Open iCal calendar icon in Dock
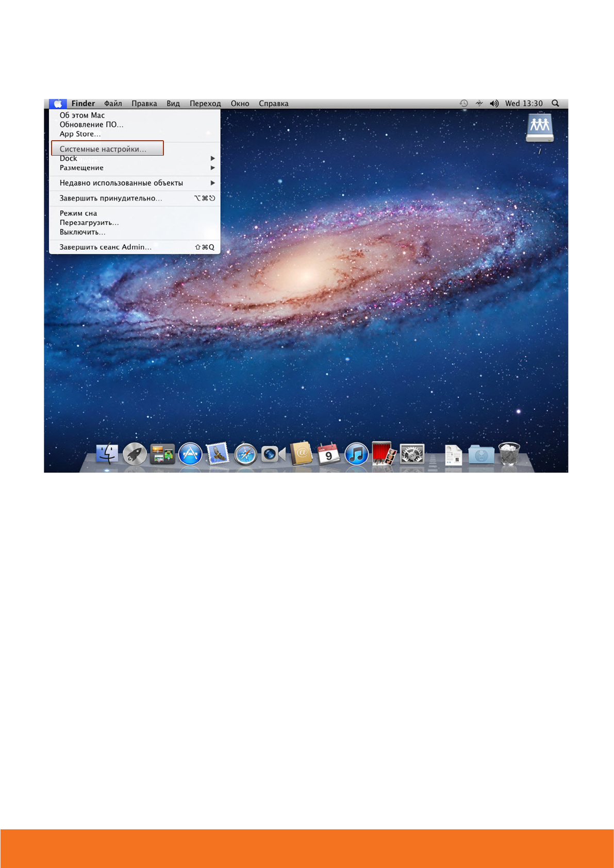The height and width of the screenshot is (868, 614). (328, 454)
